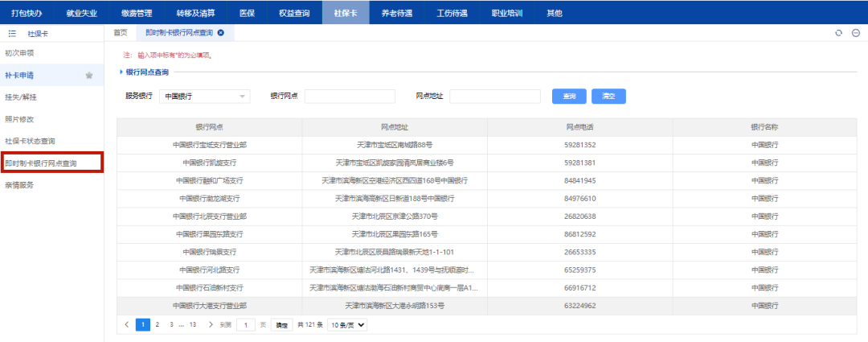Screen dimensions: 868x342
Task: Click the 清空 clear button
Action: [608, 97]
